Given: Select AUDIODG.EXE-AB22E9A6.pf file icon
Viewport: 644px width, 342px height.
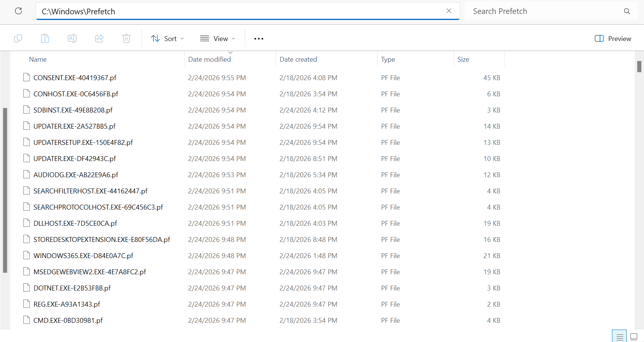Looking at the screenshot, I should (x=26, y=175).
